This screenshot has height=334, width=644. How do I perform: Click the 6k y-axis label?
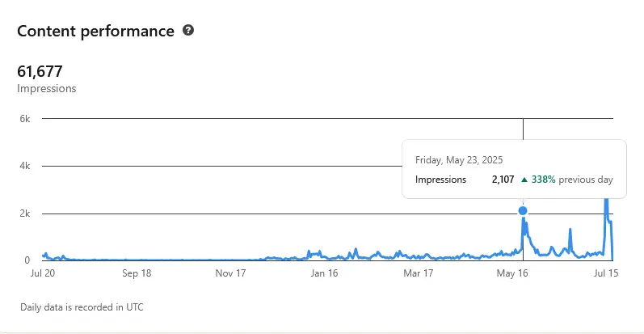tap(25, 119)
